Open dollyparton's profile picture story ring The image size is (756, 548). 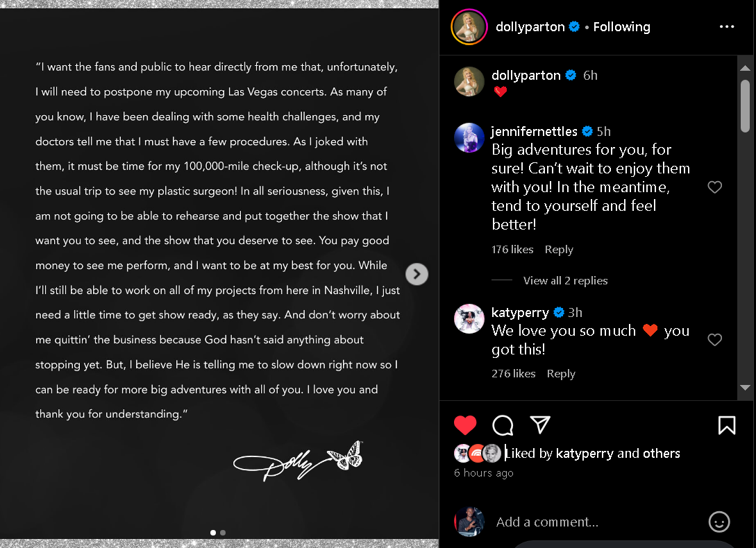[469, 27]
